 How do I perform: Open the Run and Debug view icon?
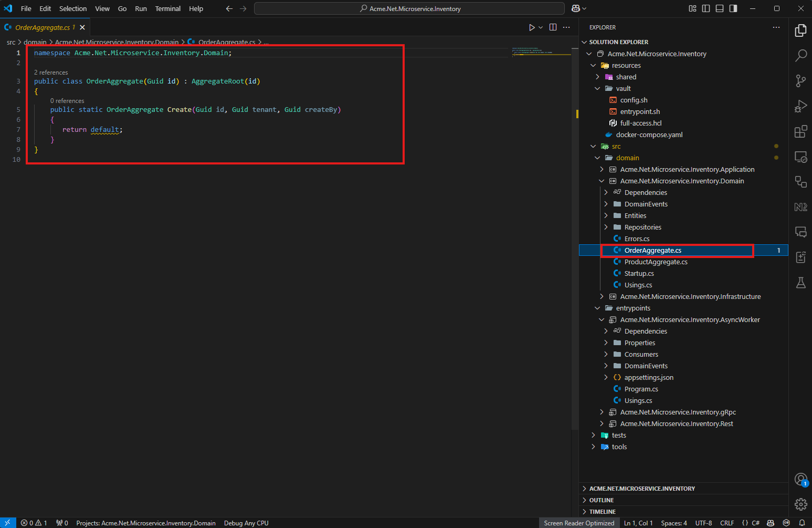point(800,106)
